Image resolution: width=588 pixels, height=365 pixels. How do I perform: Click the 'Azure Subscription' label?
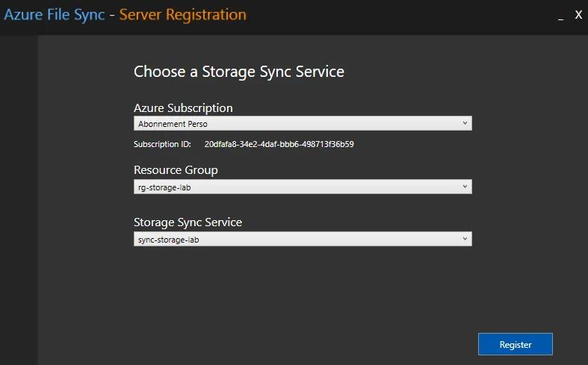point(183,108)
